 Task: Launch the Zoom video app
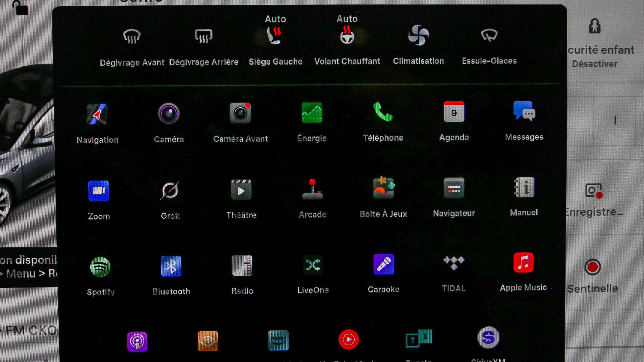tap(99, 191)
